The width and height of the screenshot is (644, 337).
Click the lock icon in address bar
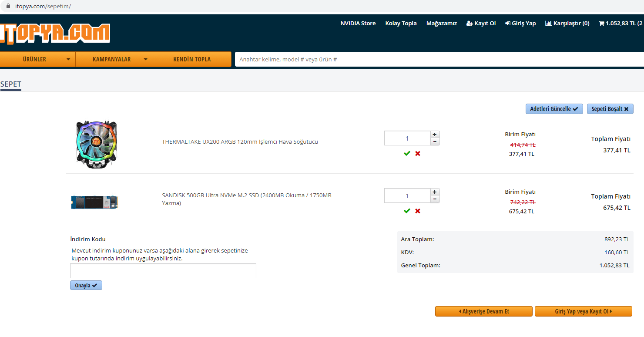[7, 6]
